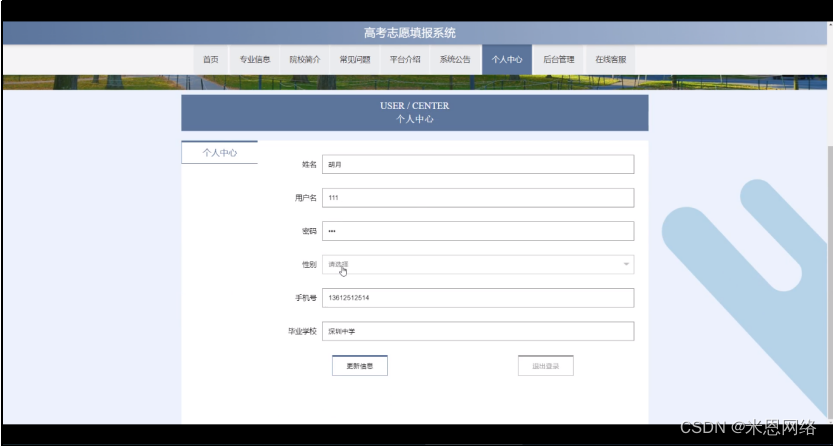Select the 常见问题 tab
This screenshot has height=446, width=833.
(x=355, y=59)
